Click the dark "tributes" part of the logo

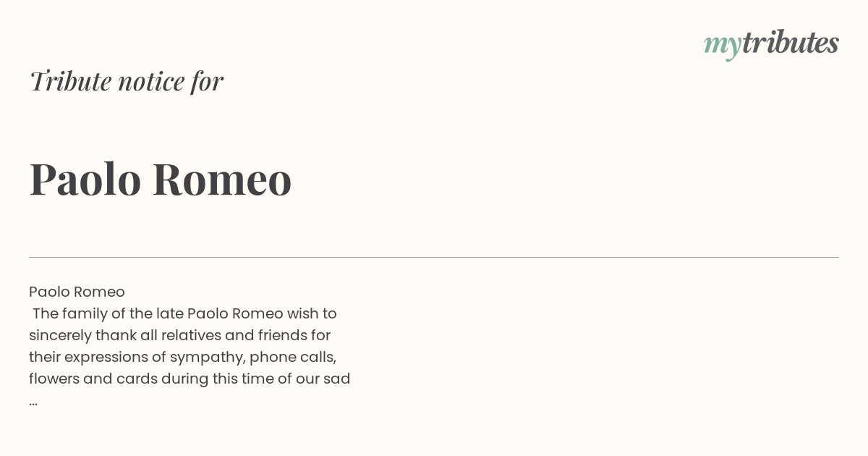790,43
